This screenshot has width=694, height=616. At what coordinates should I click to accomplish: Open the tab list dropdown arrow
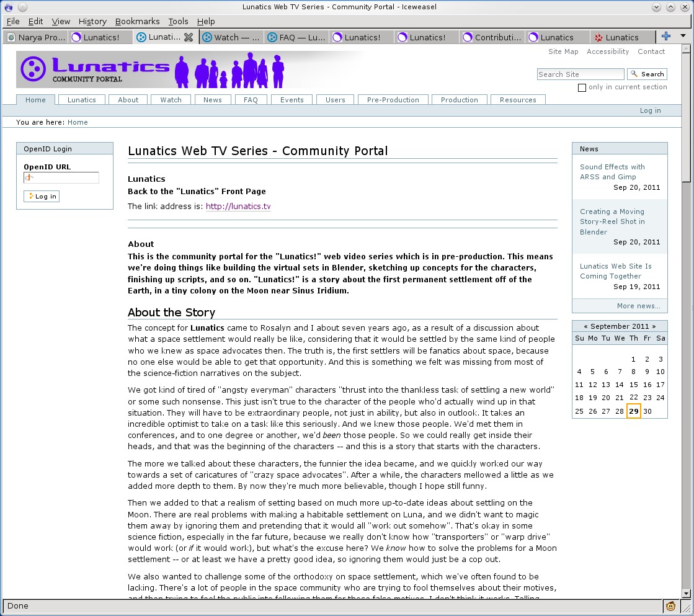pyautogui.click(x=683, y=36)
